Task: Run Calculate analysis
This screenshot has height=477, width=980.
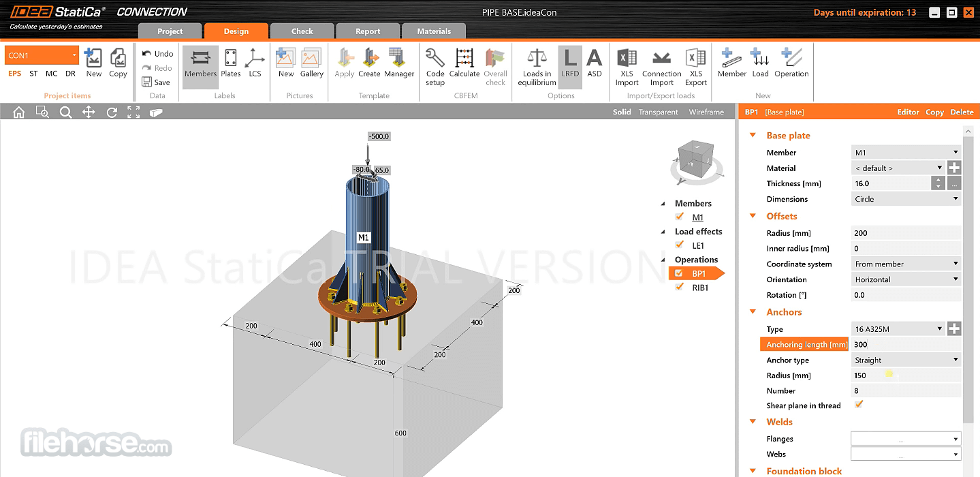Action: [x=464, y=63]
